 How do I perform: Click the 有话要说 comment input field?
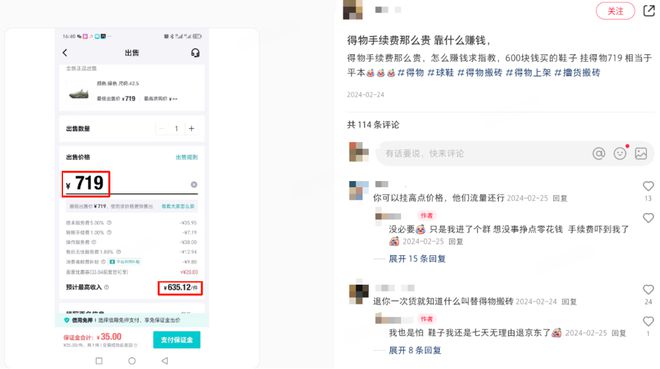484,154
